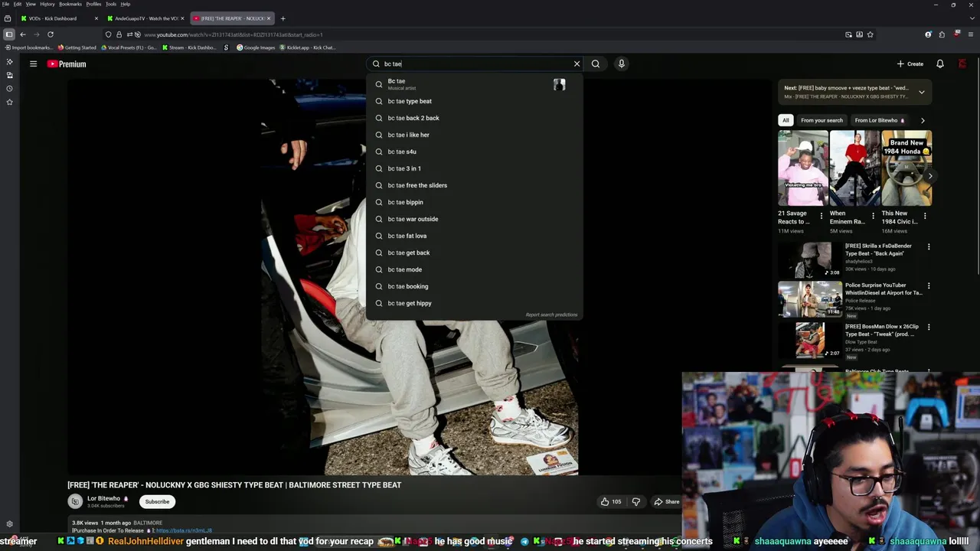Open the YouTube account avatar menu
This screenshot has height=551, width=980.
(x=962, y=64)
